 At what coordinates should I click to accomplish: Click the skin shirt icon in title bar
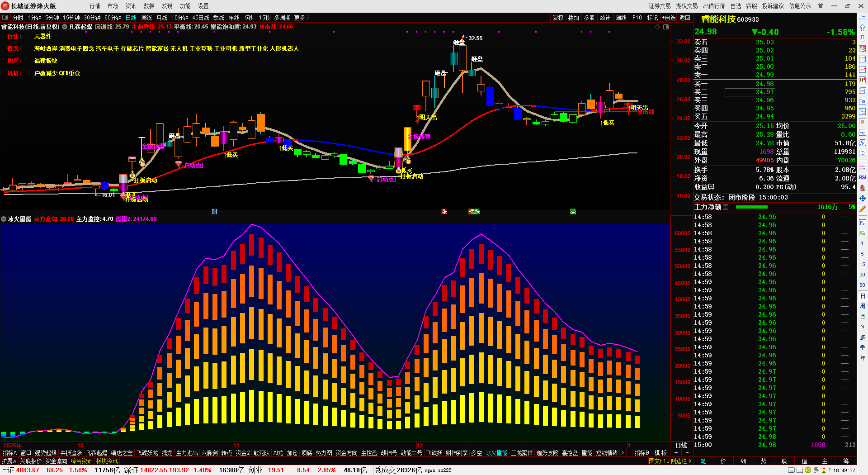click(821, 6)
